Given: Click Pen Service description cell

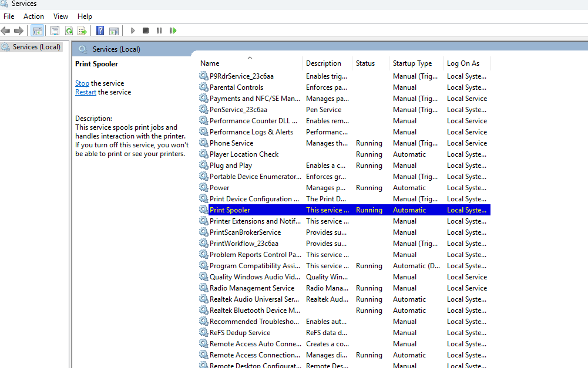Looking at the screenshot, I should [324, 110].
